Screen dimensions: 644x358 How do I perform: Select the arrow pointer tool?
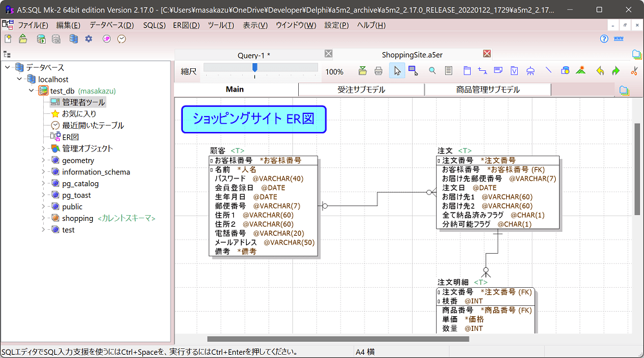(x=397, y=71)
